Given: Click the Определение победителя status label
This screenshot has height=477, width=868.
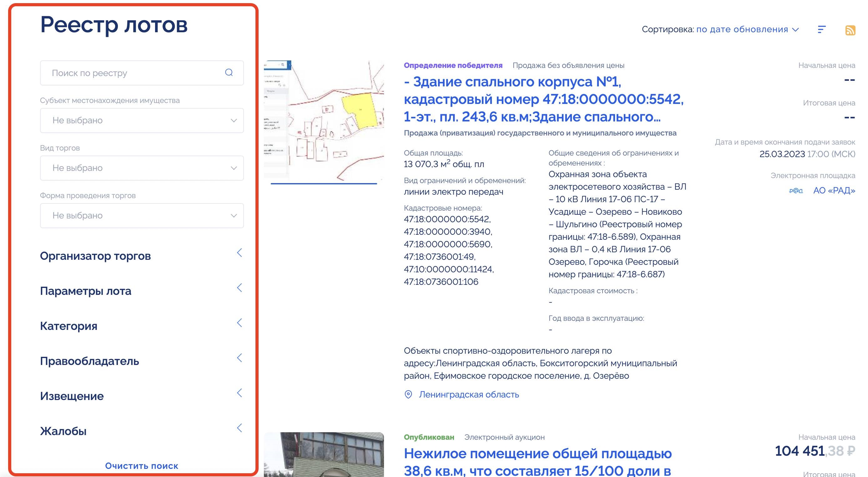Looking at the screenshot, I should [x=453, y=65].
